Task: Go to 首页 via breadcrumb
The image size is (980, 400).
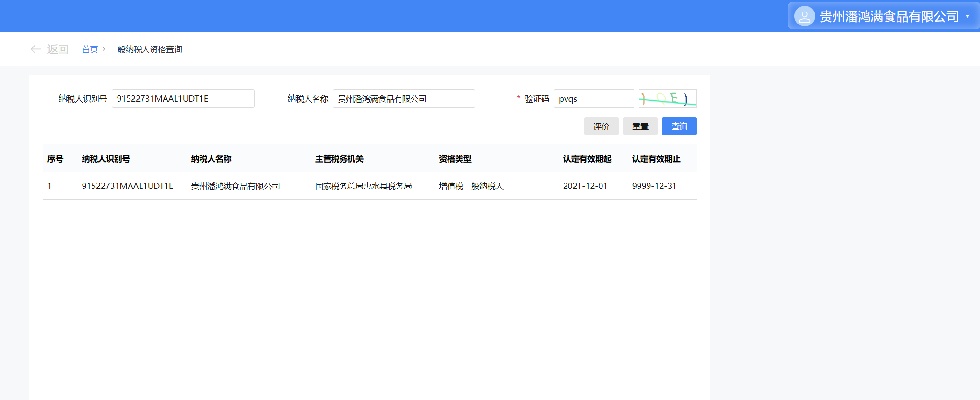Action: (x=90, y=49)
